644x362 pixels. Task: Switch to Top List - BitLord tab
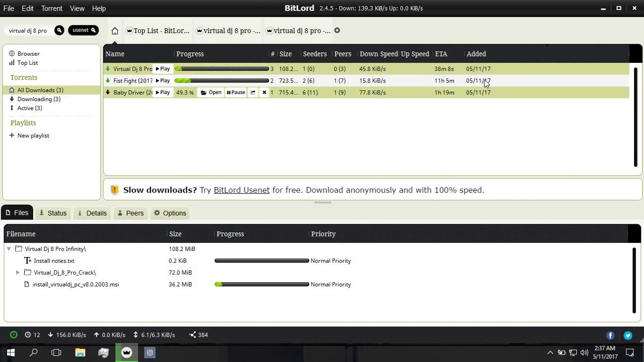pyautogui.click(x=158, y=31)
